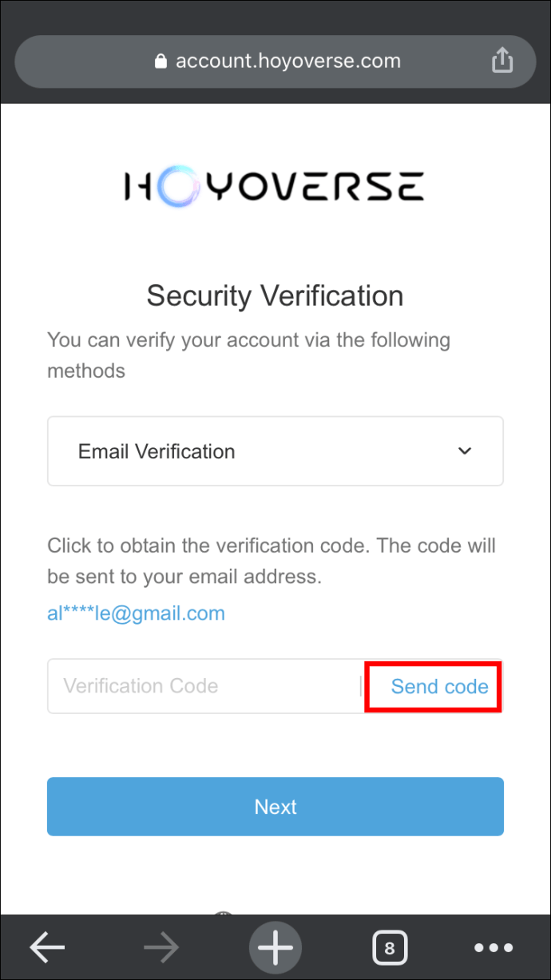The height and width of the screenshot is (980, 551).
Task: Open the three-dot browser menu
Action: click(494, 948)
